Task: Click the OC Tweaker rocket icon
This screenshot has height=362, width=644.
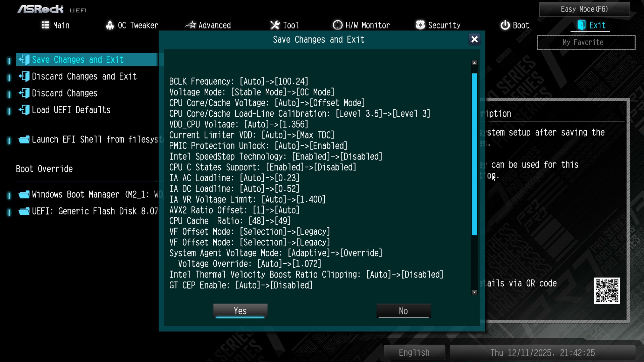Action: (110, 25)
